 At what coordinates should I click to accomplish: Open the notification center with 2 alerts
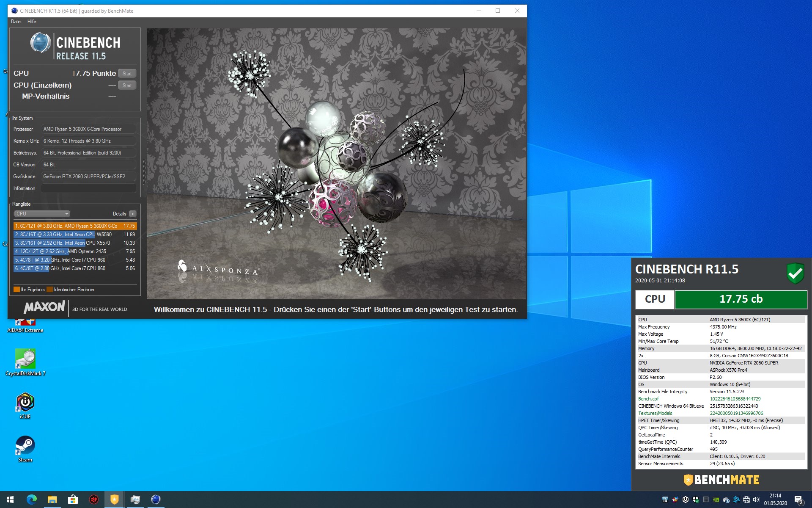click(x=799, y=500)
